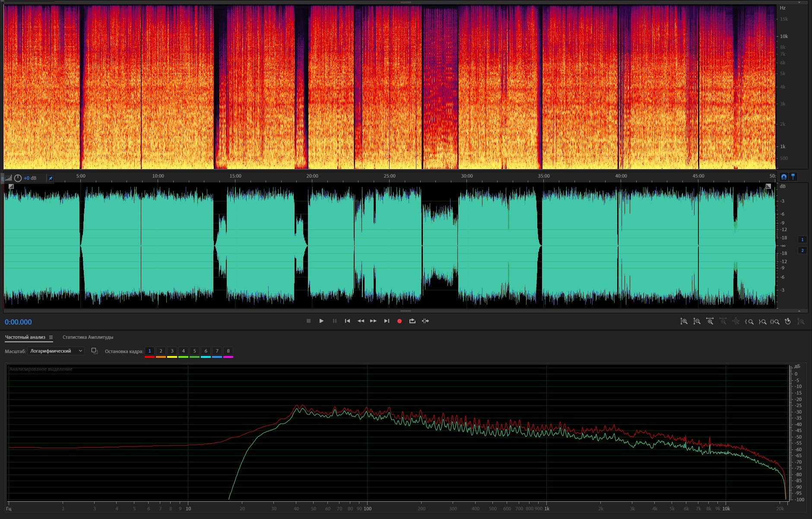Open the Масштаб Логарифмический dropdown
The height and width of the screenshot is (519, 812).
[x=56, y=351]
